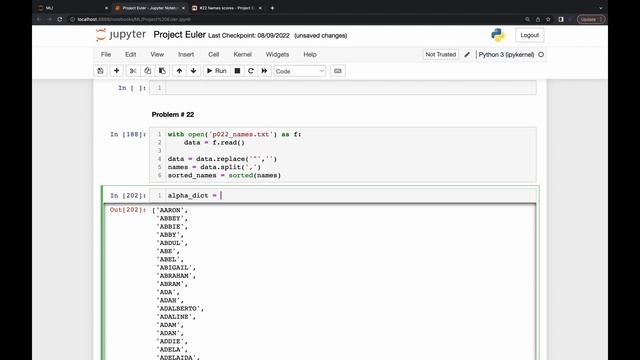Screen dimensions: 640x360
Task: Insert a cell below with plus icon
Action: pos(116,71)
